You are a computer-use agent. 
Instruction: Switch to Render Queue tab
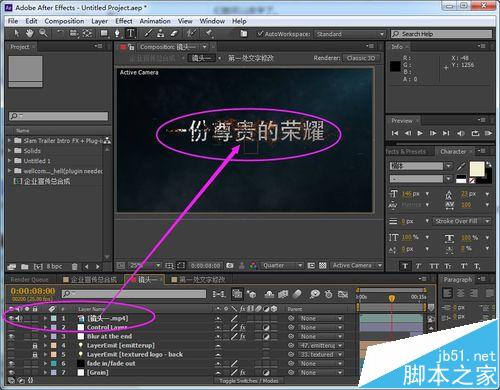tap(29, 279)
